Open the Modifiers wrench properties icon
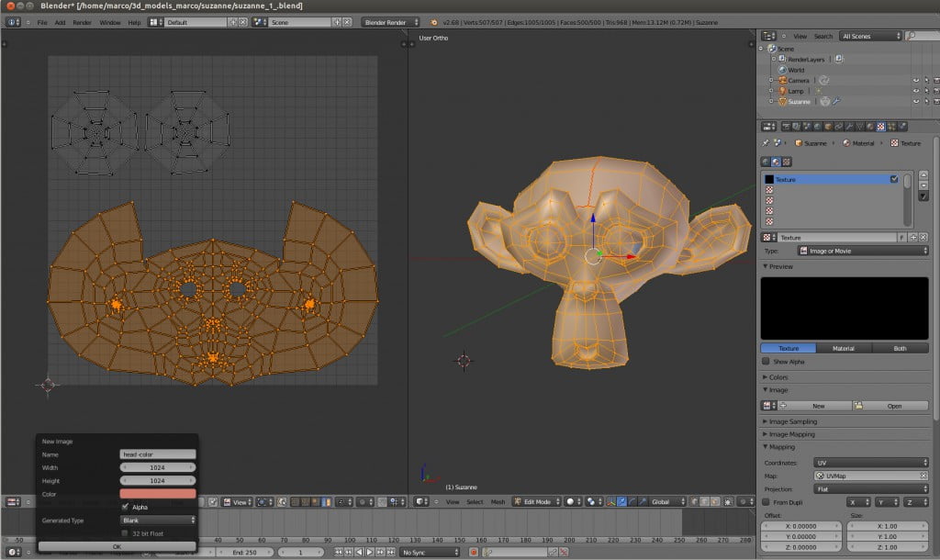Image resolution: width=940 pixels, height=560 pixels. coord(849,127)
